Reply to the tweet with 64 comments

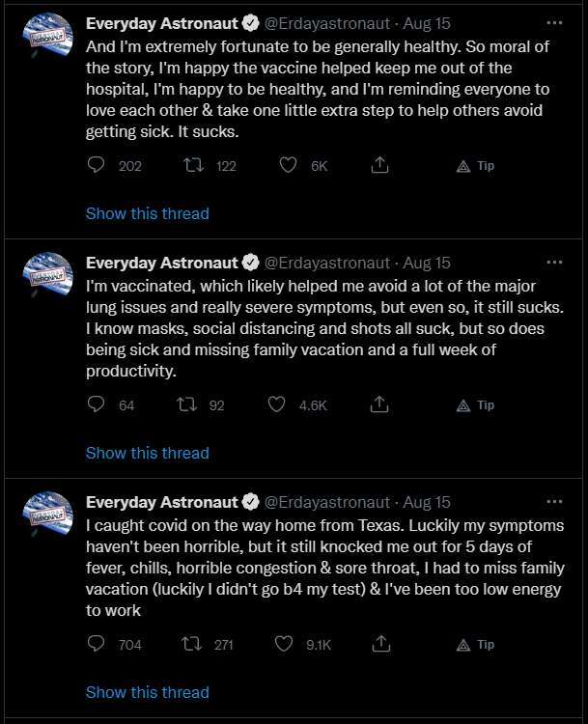coord(97,404)
